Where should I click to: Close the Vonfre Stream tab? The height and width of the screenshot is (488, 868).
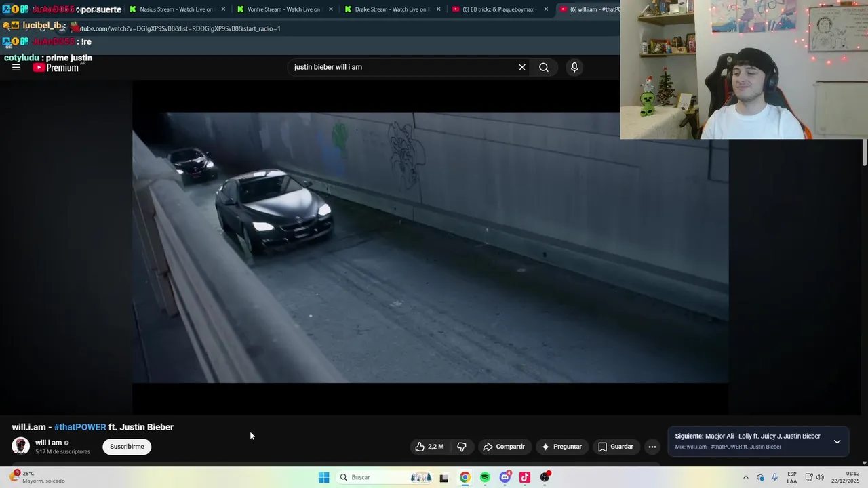coord(331,9)
